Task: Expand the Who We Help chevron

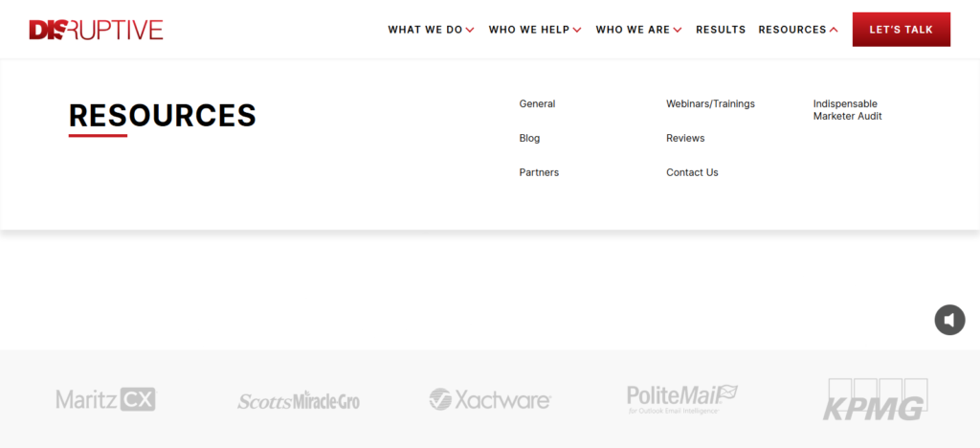Action: [577, 30]
